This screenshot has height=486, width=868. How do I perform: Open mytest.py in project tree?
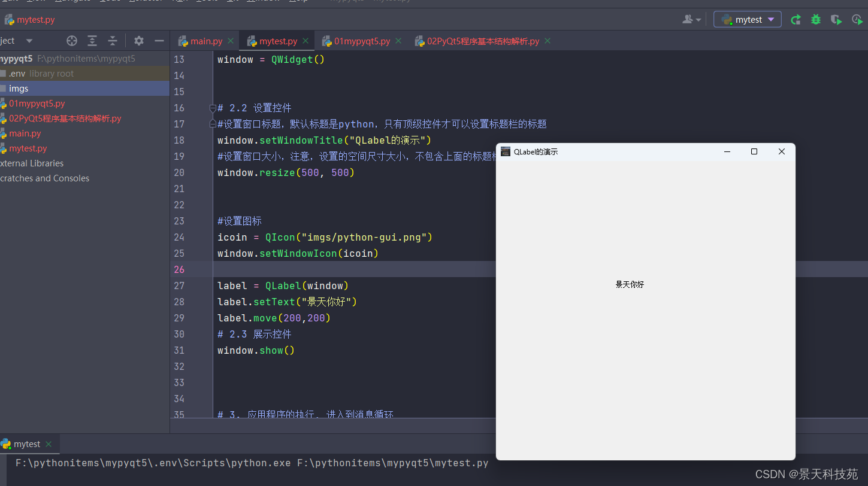[x=28, y=148]
